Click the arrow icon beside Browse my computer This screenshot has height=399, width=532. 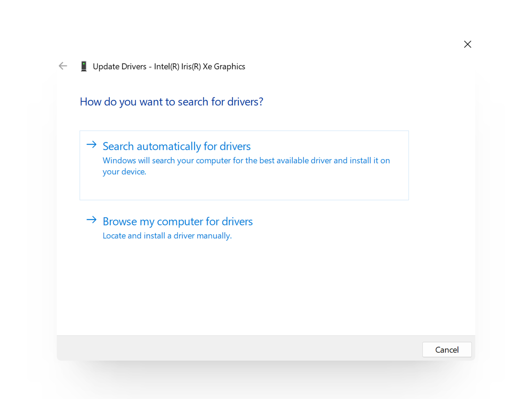click(x=91, y=220)
